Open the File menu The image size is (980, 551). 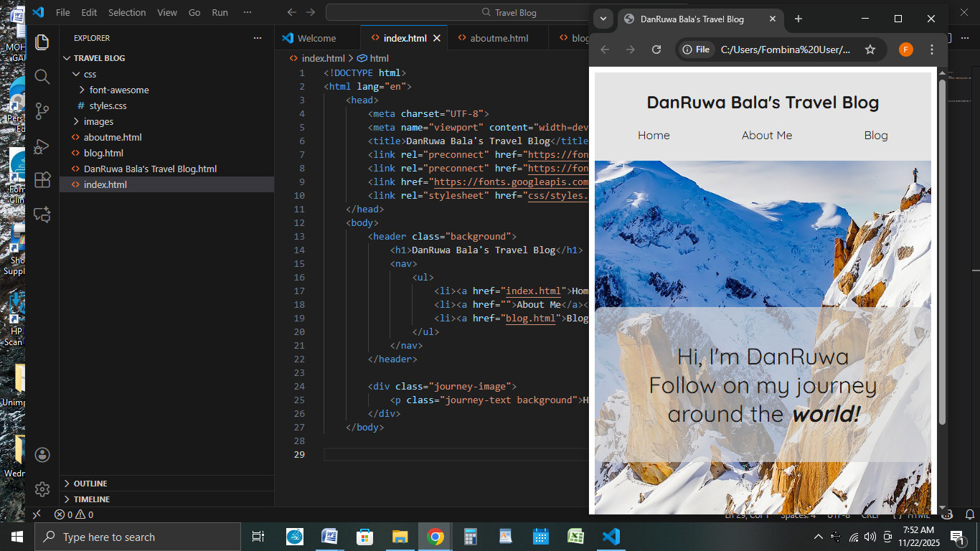63,12
